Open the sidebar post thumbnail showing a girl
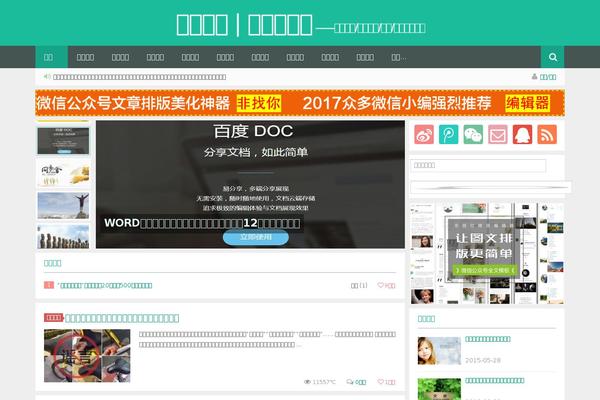Image resolution: width=600 pixels, height=400 pixels. (x=439, y=351)
